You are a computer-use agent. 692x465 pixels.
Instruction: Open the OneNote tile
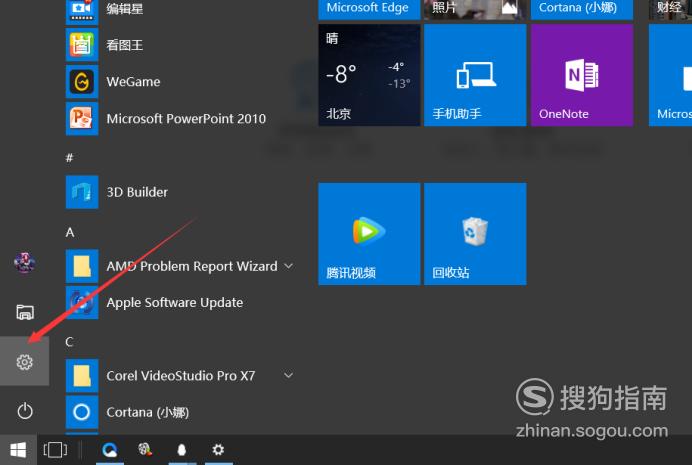click(582, 75)
